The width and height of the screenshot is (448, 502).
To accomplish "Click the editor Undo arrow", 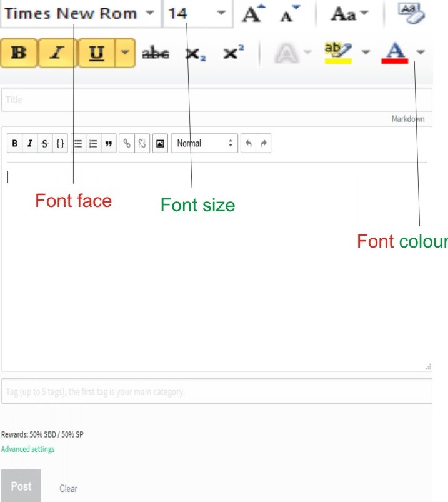I will 248,143.
